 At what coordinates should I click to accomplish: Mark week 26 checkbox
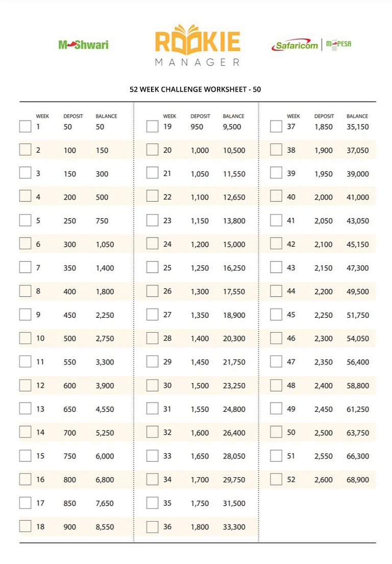click(152, 291)
